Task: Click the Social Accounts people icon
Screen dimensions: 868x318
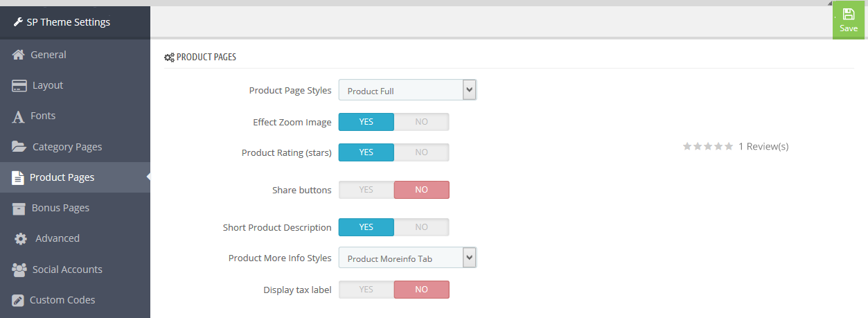Action: pyautogui.click(x=19, y=269)
